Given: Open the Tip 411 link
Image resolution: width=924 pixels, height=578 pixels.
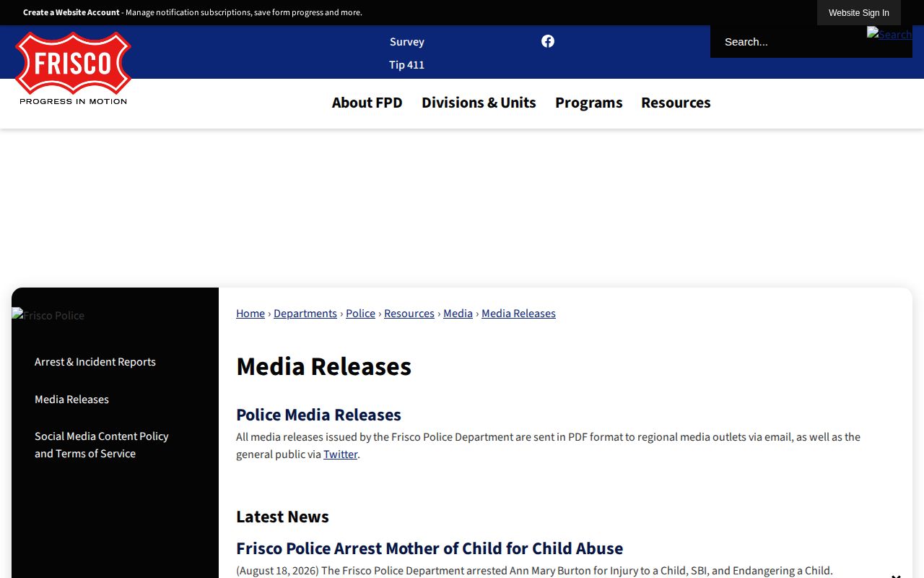Looking at the screenshot, I should coord(407,65).
